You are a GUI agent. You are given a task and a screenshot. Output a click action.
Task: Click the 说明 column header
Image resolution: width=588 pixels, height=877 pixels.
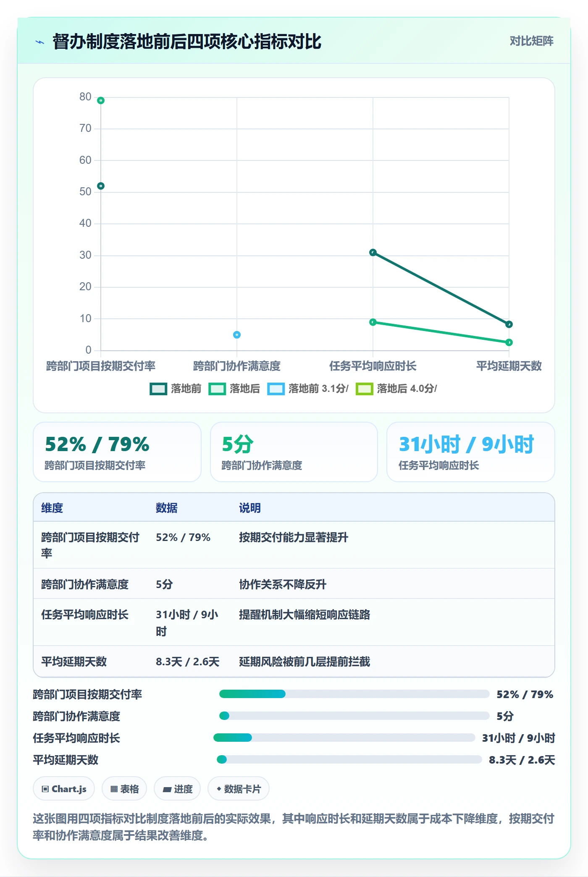click(x=250, y=508)
